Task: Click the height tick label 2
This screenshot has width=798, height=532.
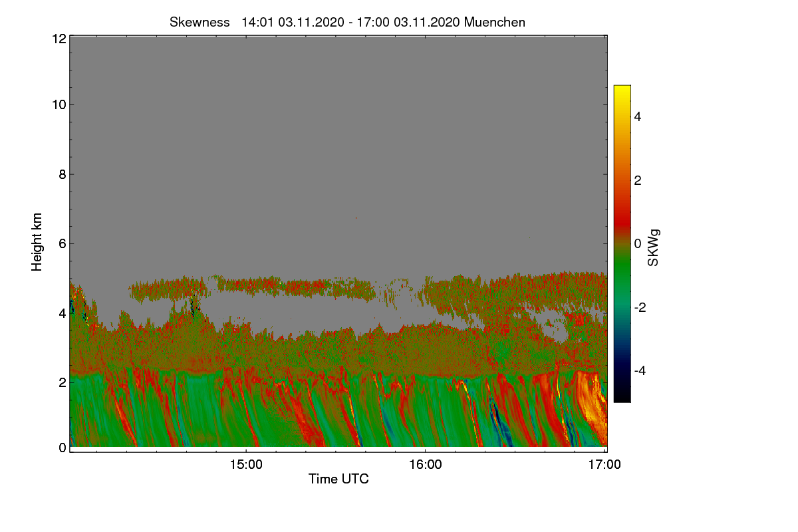Action: 61,382
